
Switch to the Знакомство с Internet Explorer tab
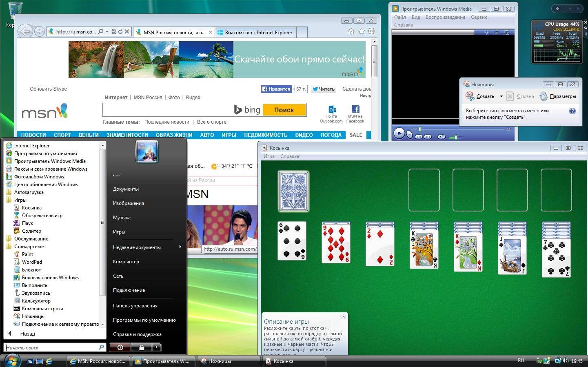point(255,32)
